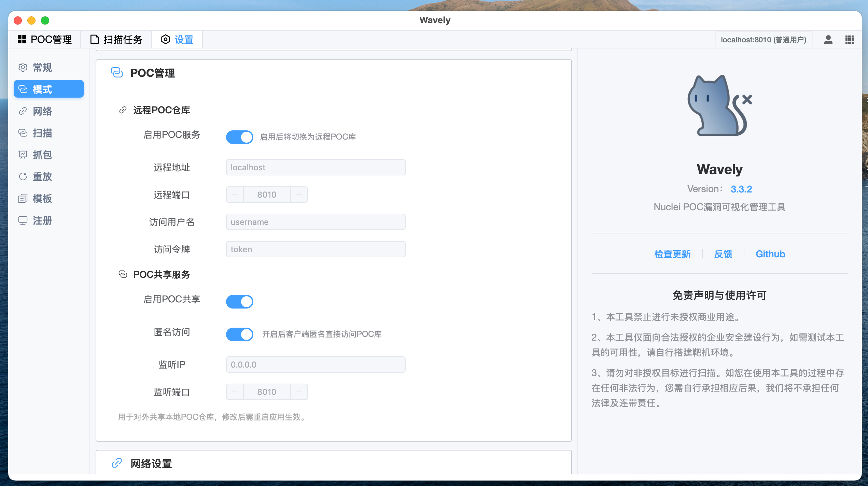Screen dimensions: 868x486
Task: Open the POC管理 tab
Action: tap(45, 40)
